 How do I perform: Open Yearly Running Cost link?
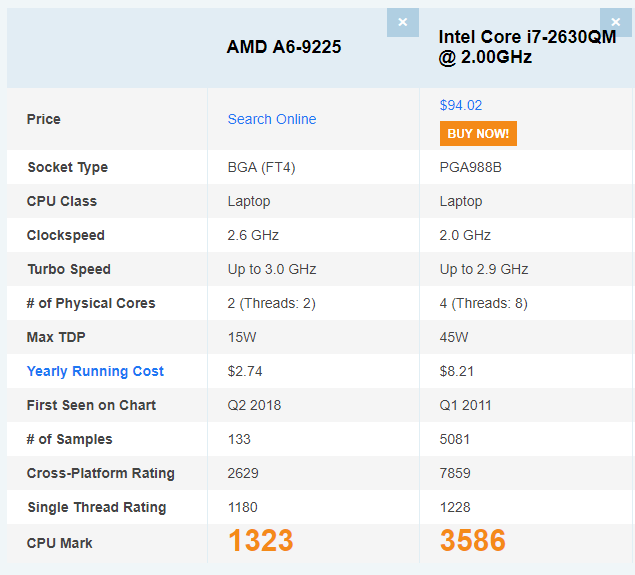95,371
